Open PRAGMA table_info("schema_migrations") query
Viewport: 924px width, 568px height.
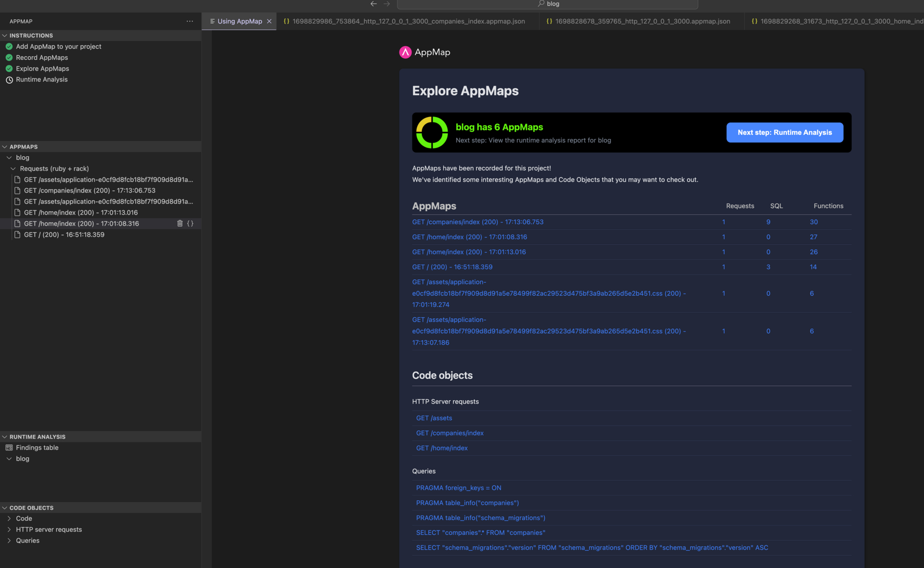(480, 518)
